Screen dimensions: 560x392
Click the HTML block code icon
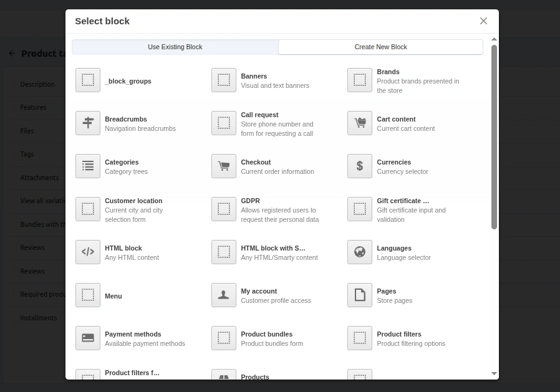[x=87, y=252]
